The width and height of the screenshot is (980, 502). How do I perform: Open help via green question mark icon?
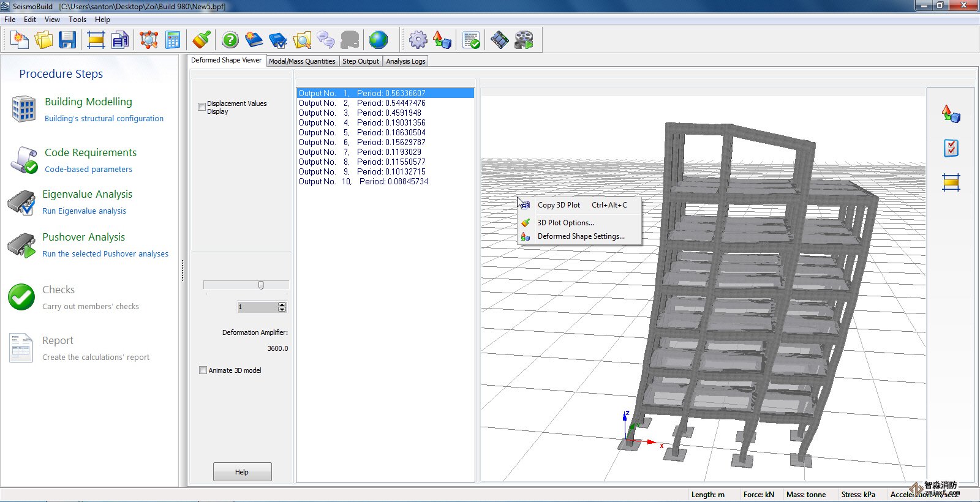pyautogui.click(x=230, y=40)
